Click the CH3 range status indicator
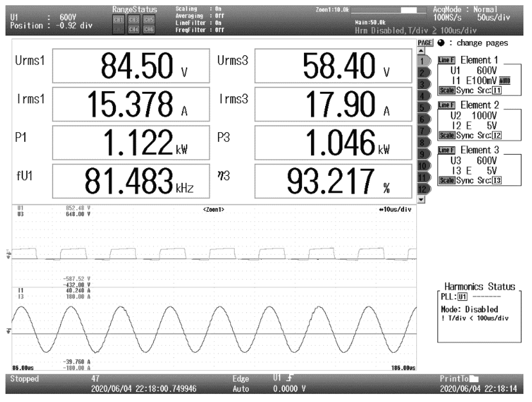Image resolution: width=532 pixels, height=402 pixels. [134, 20]
